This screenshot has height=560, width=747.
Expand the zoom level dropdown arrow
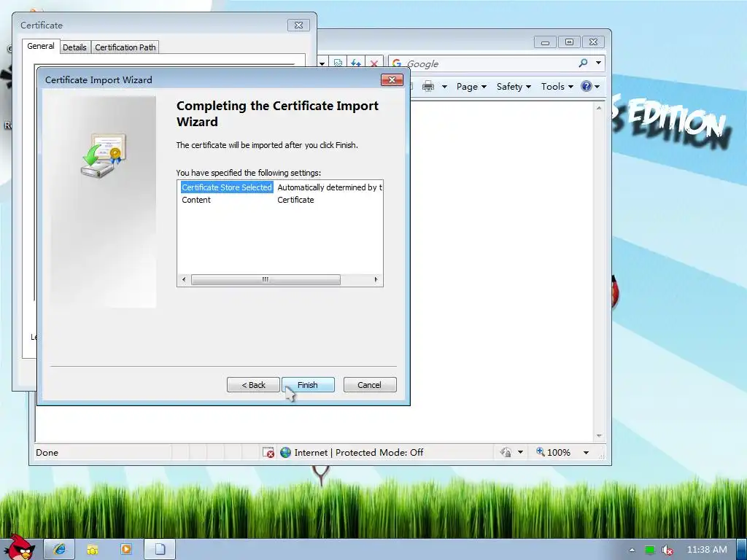pos(586,452)
